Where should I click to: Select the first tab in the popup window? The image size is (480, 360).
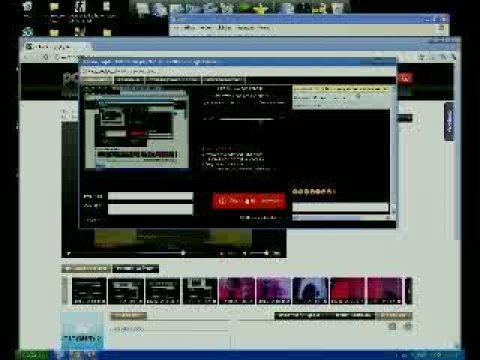[x=96, y=80]
